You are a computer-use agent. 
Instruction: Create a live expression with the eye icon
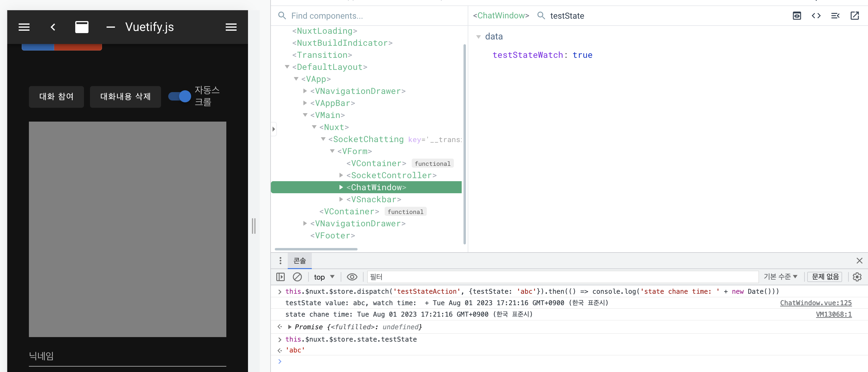click(x=352, y=277)
